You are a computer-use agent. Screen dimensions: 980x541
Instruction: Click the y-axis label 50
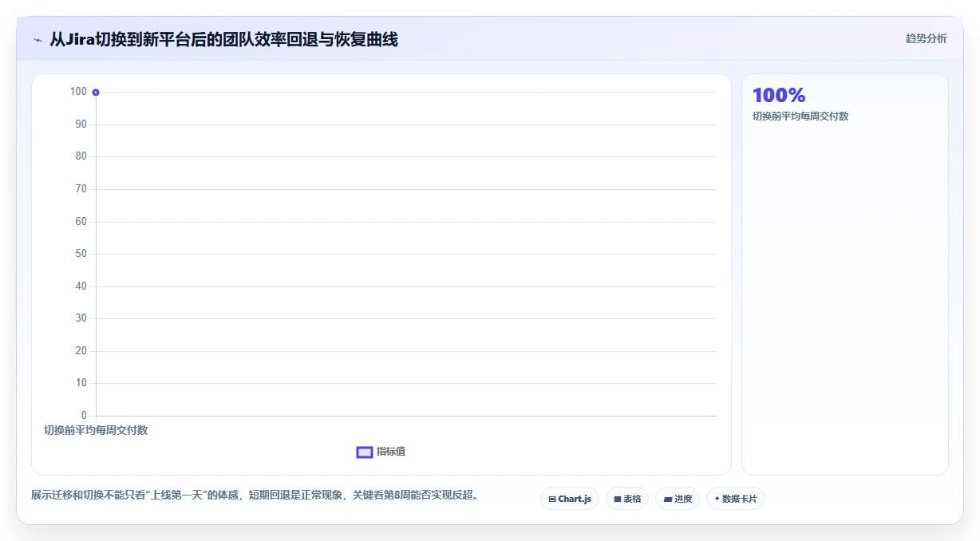tap(81, 254)
